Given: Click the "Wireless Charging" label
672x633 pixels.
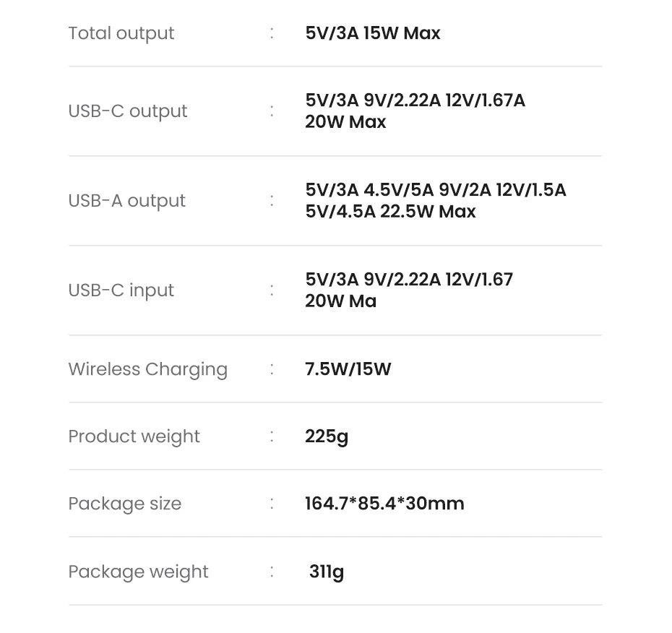Looking at the screenshot, I should 147,369.
